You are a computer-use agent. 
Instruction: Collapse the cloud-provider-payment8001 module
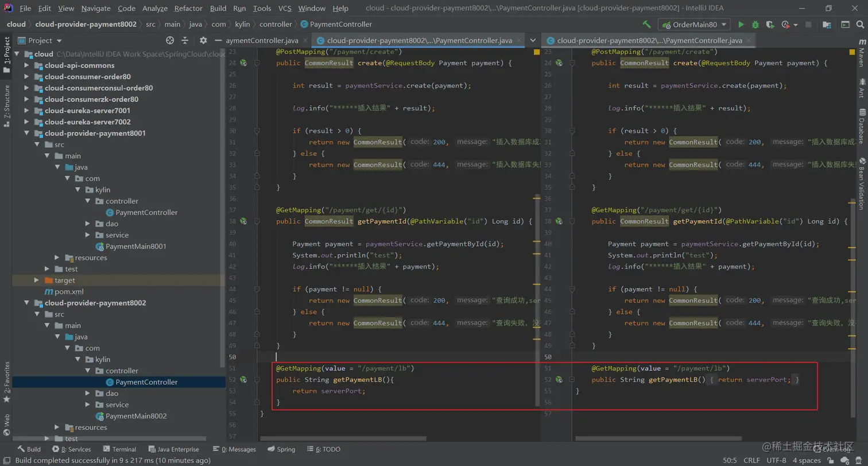(26, 133)
